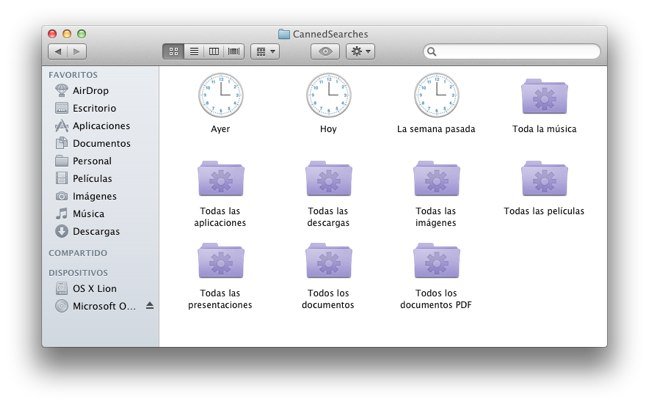Click the forward navigation button
The width and height of the screenshot is (649, 405).
point(77,51)
